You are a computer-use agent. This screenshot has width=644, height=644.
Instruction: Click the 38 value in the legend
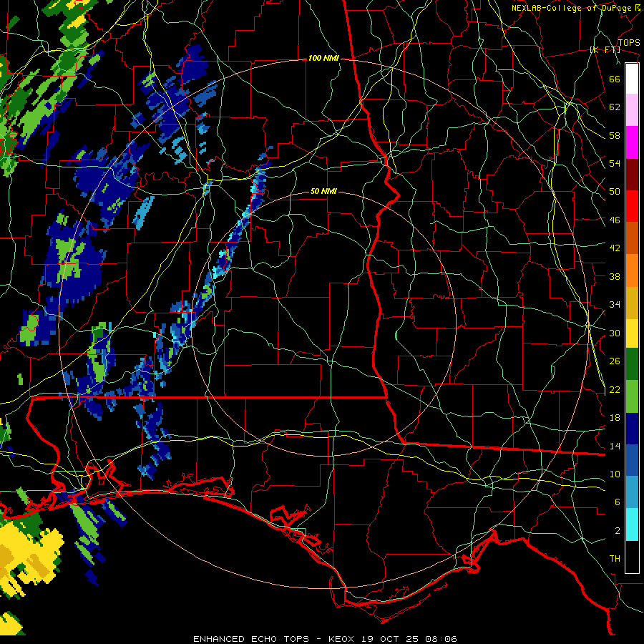(615, 276)
